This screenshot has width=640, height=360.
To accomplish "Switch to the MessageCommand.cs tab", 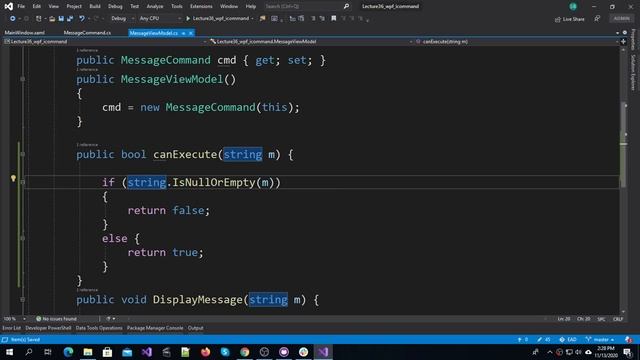I will click(87, 33).
